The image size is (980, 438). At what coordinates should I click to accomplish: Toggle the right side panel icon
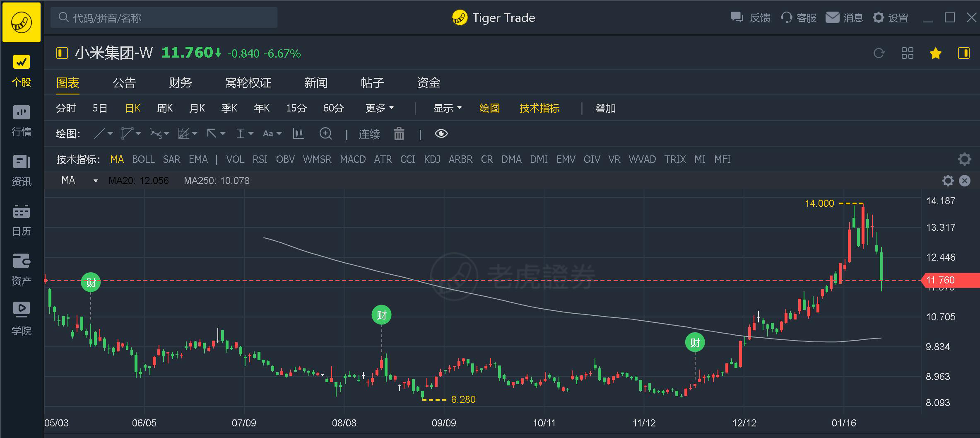pyautogui.click(x=963, y=53)
